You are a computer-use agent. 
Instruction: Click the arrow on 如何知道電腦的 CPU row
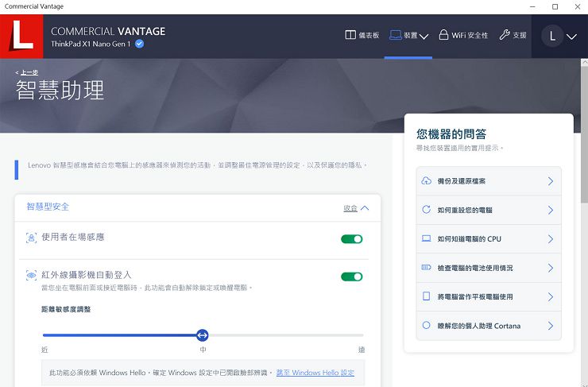[551, 239]
